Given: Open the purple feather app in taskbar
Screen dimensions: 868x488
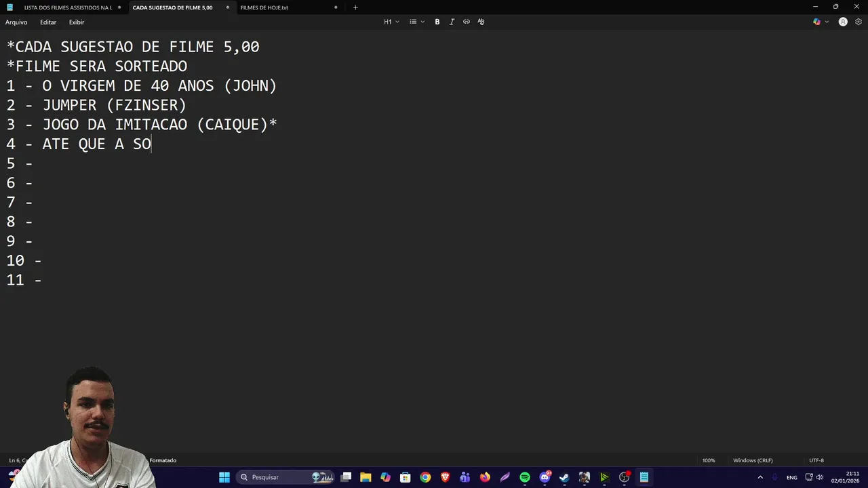Looking at the screenshot, I should (505, 477).
